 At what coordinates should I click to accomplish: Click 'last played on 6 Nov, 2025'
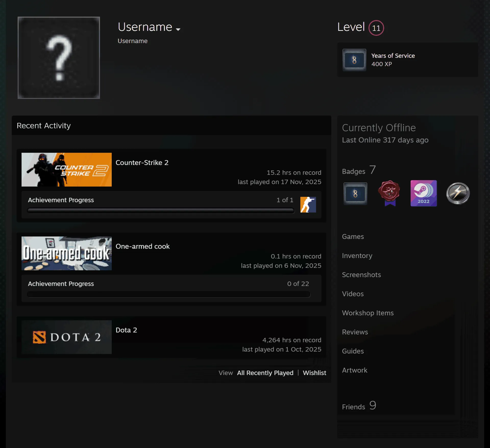click(x=281, y=266)
